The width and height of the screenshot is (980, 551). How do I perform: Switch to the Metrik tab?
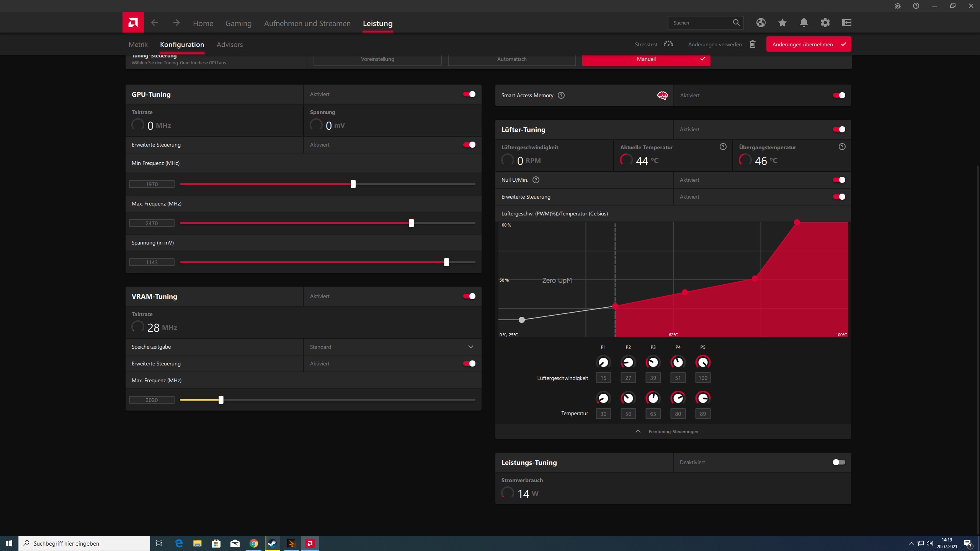pyautogui.click(x=138, y=44)
